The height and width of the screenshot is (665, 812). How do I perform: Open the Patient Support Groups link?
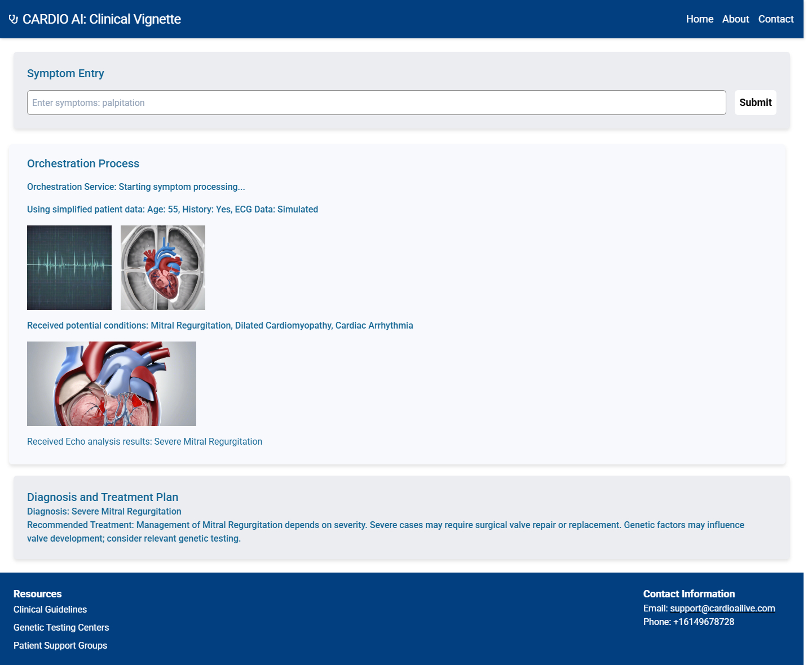click(x=60, y=645)
